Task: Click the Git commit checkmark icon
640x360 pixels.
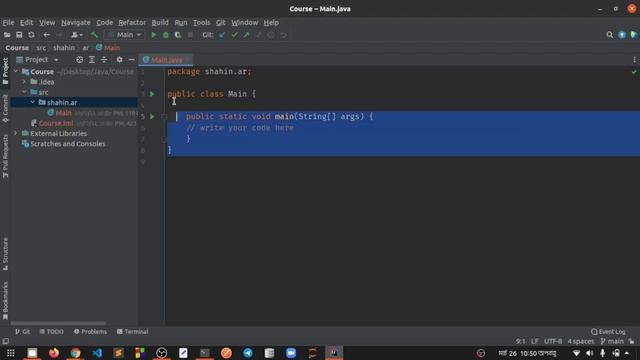Action: (x=234, y=35)
